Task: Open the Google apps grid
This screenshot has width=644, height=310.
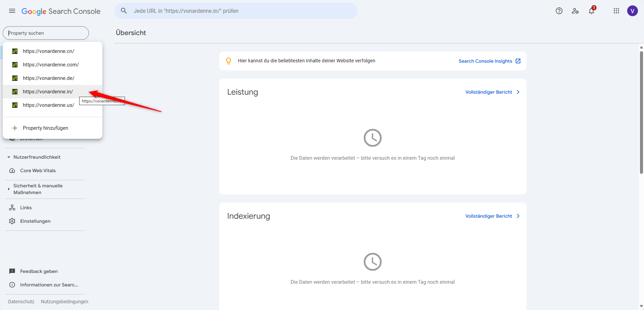Action: pyautogui.click(x=616, y=11)
